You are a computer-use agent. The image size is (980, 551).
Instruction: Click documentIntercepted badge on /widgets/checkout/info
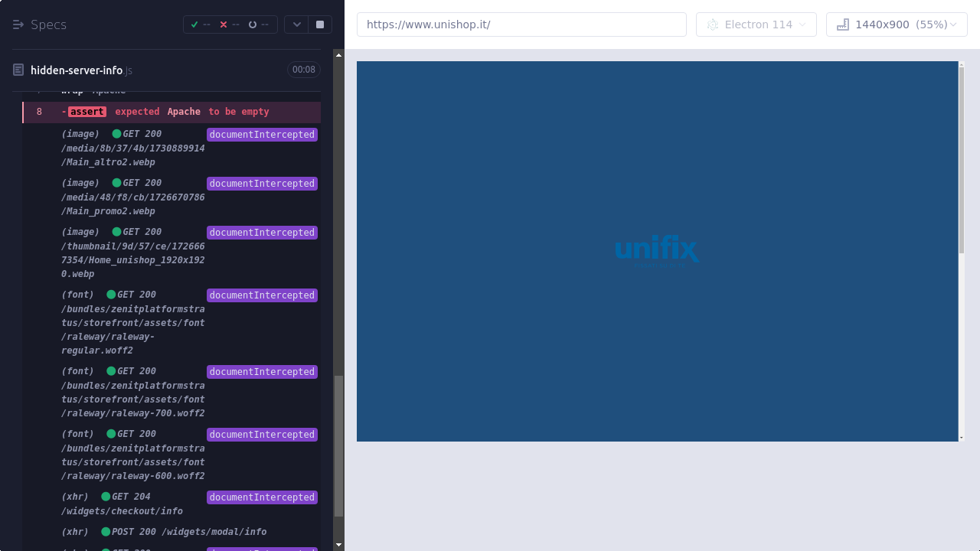(262, 497)
